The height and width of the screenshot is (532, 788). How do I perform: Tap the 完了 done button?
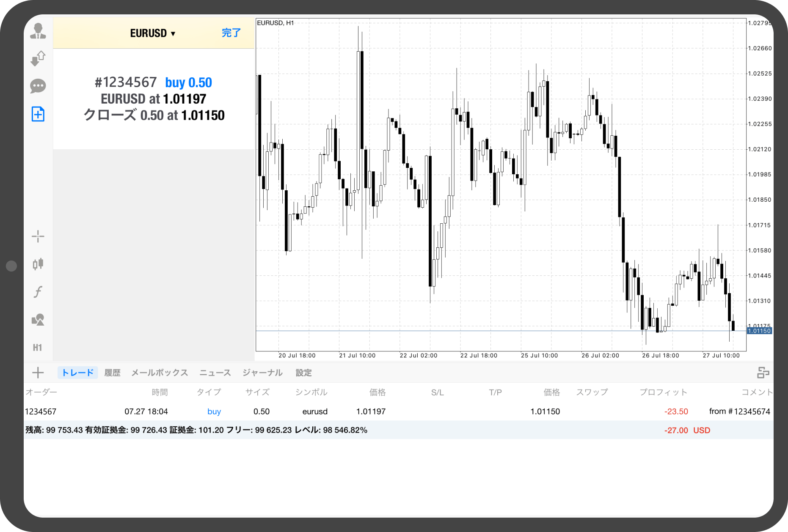231,33
